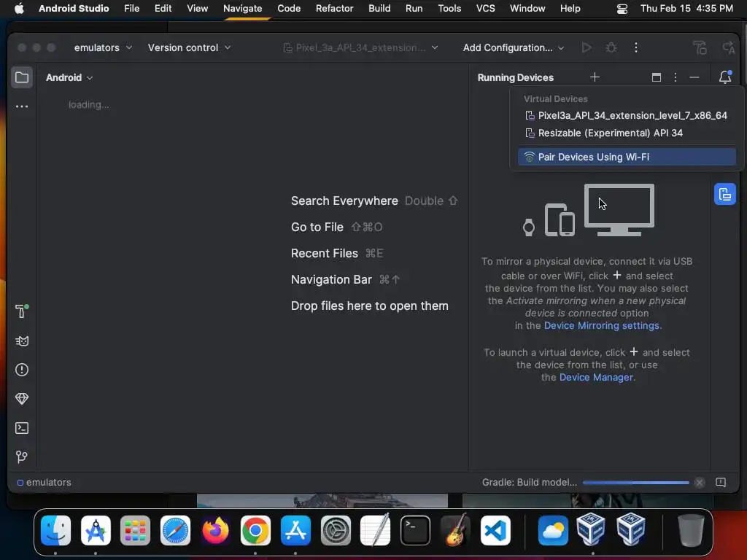This screenshot has width=747, height=560.
Task: Open System Settings from the Dock
Action: coord(336,531)
